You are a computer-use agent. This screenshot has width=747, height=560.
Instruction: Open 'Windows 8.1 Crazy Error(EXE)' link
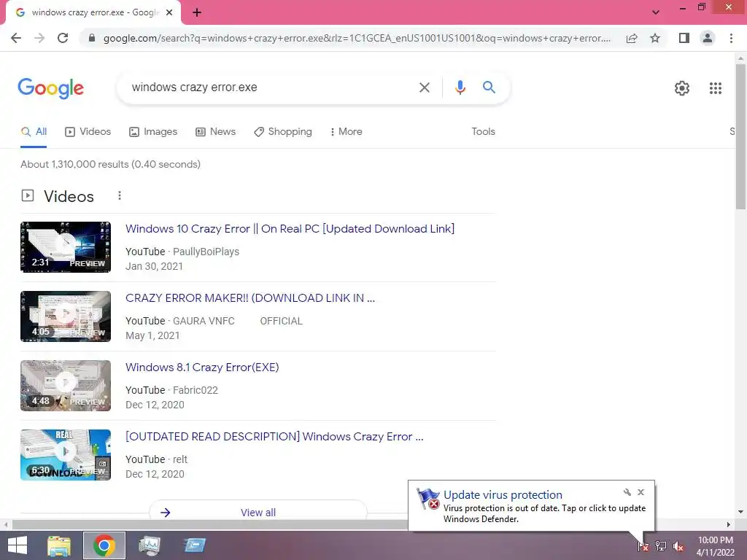[x=202, y=367]
